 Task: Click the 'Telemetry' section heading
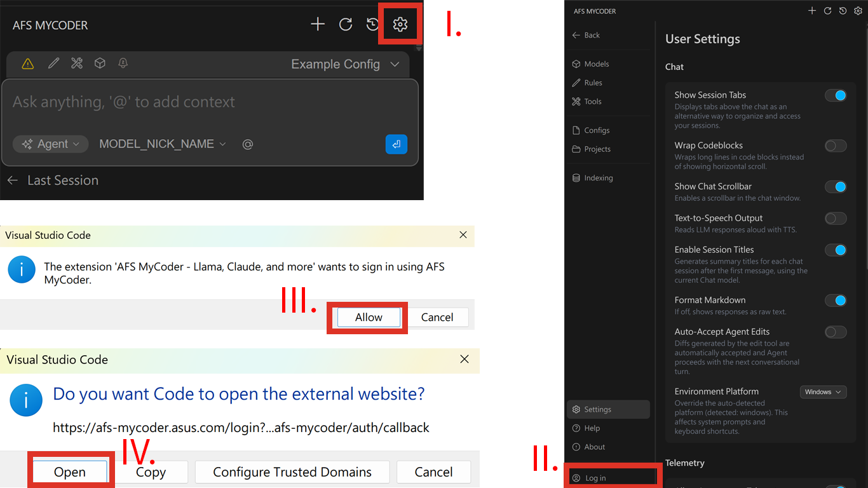pyautogui.click(x=685, y=463)
